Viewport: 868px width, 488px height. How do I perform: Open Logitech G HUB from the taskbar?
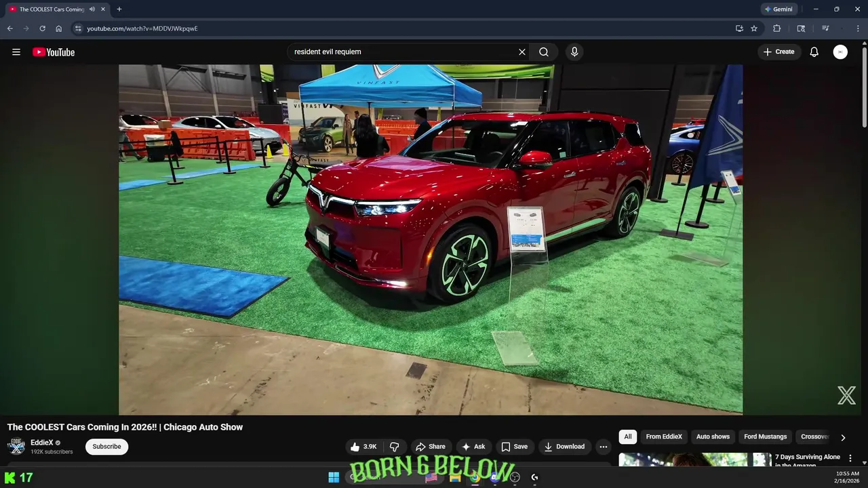coord(534,477)
